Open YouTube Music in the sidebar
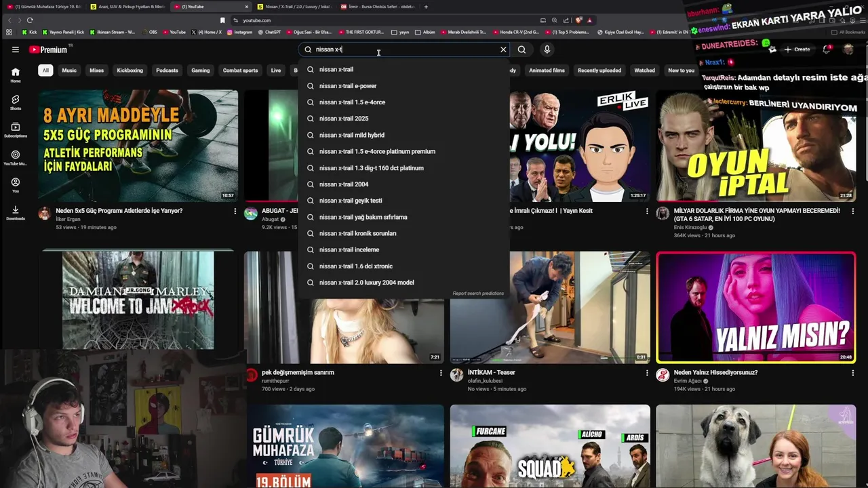The width and height of the screenshot is (868, 488). (x=16, y=158)
